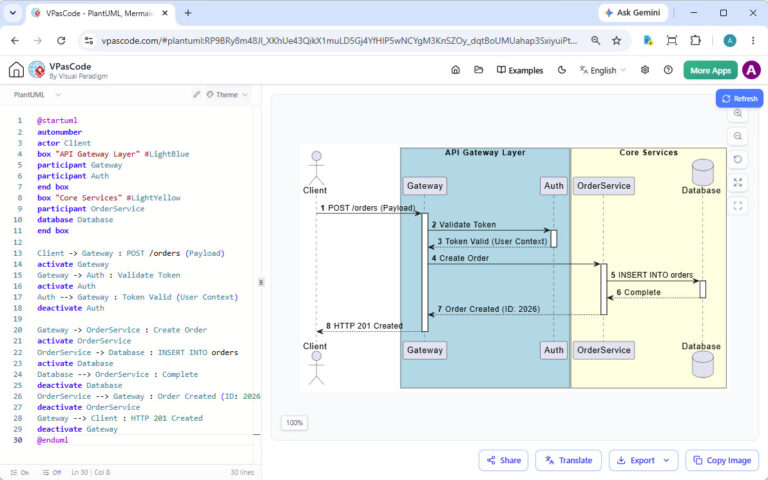Click the Auth participant box at top of diagram
Image resolution: width=768 pixels, height=480 pixels.
[x=553, y=186]
